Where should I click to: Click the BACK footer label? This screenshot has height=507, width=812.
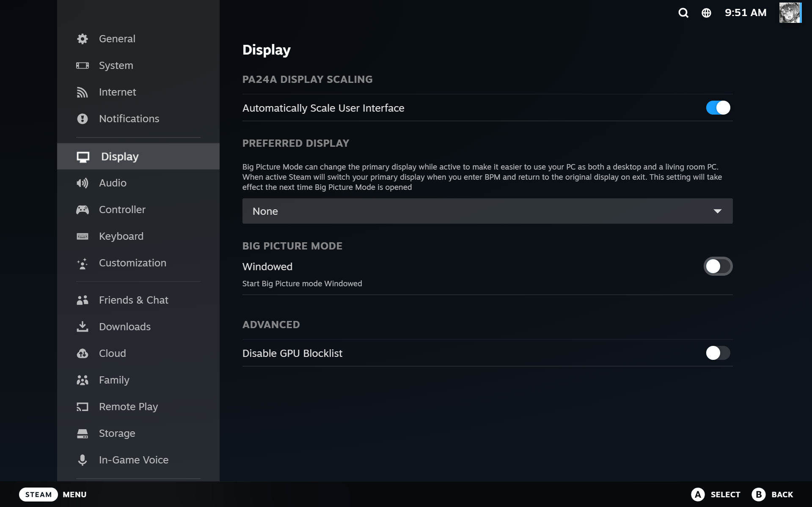click(x=782, y=494)
